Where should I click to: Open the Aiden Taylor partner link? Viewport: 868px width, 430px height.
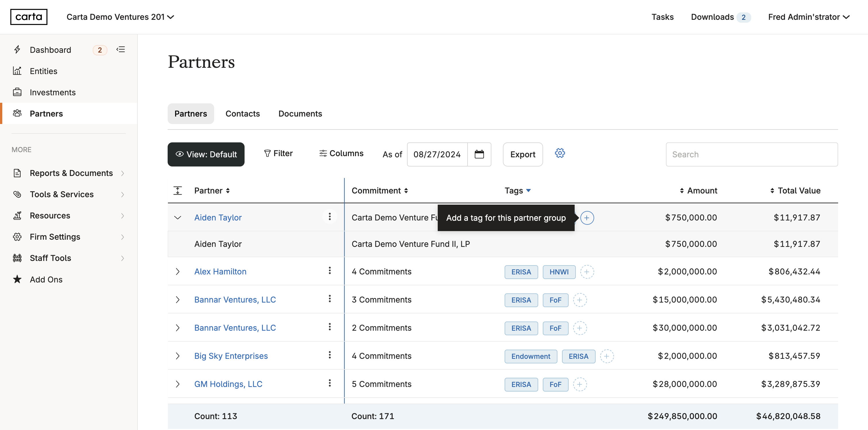tap(218, 218)
